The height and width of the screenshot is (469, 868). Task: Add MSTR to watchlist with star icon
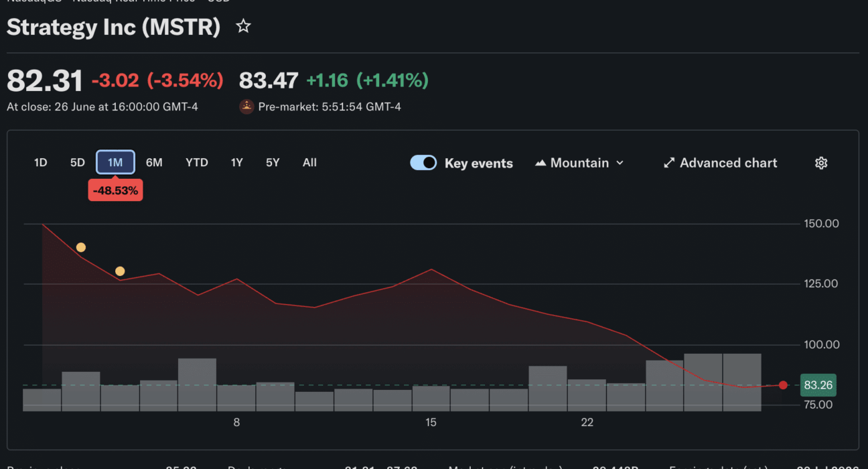click(244, 27)
